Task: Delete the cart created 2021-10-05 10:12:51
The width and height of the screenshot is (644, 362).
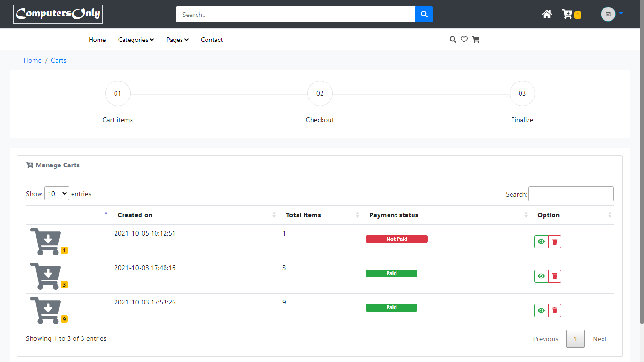Action: [x=554, y=242]
